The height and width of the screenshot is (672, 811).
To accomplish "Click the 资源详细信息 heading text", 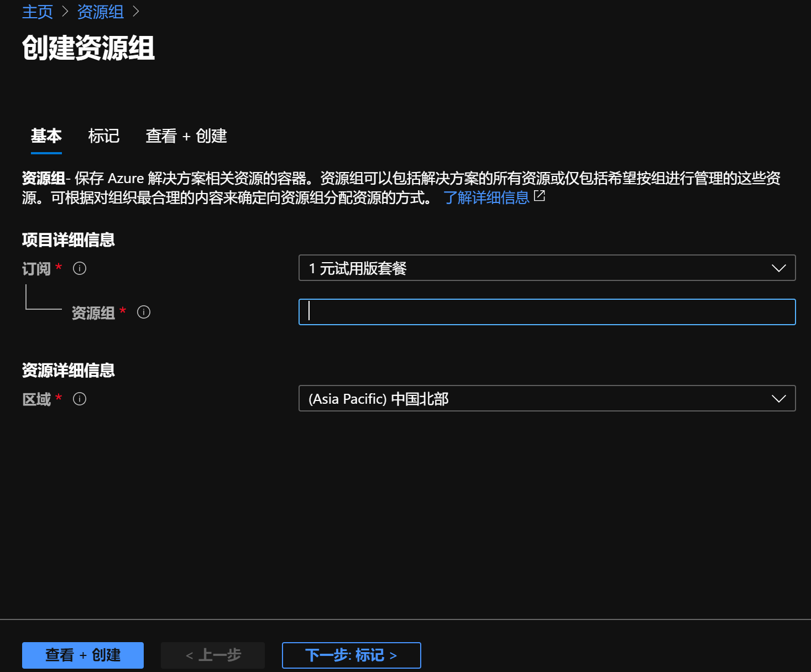I will point(69,370).
